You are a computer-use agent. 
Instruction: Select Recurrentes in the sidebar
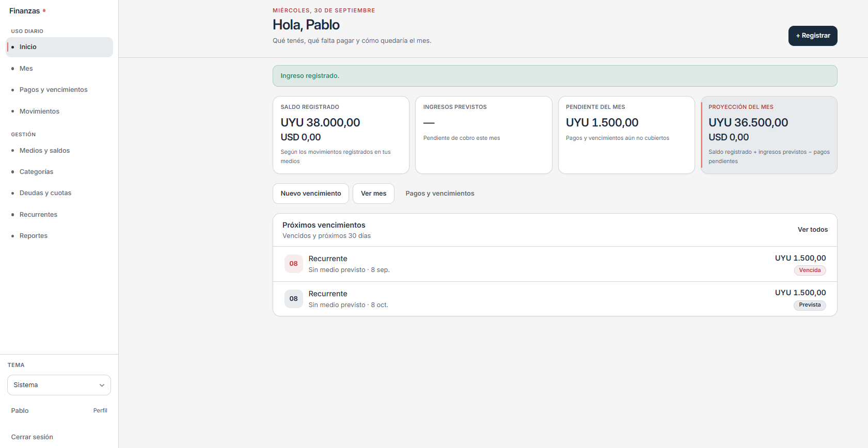[59, 215]
